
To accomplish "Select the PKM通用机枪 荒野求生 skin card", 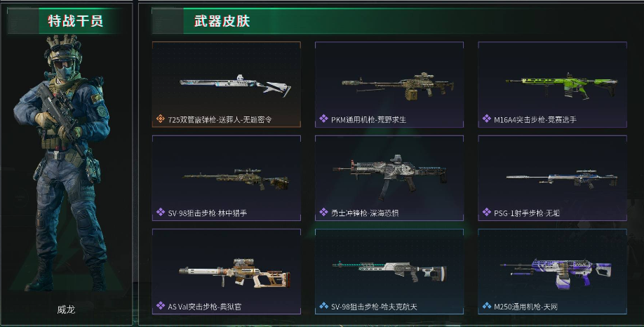I will [x=389, y=84].
